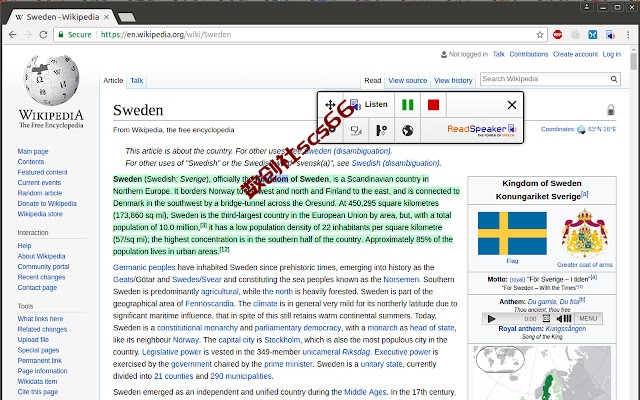This screenshot has width=640, height=400.
Task: Click the browser forward arrow
Action: point(28,35)
